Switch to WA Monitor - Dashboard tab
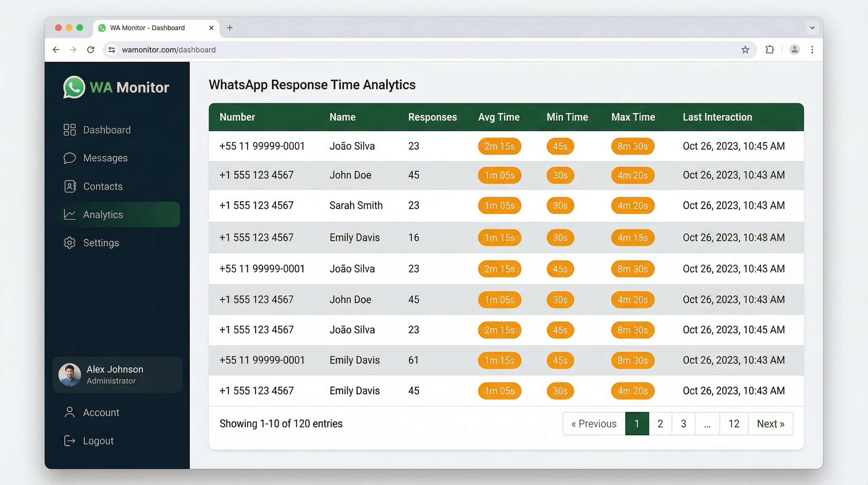This screenshot has width=868, height=485. pos(147,28)
